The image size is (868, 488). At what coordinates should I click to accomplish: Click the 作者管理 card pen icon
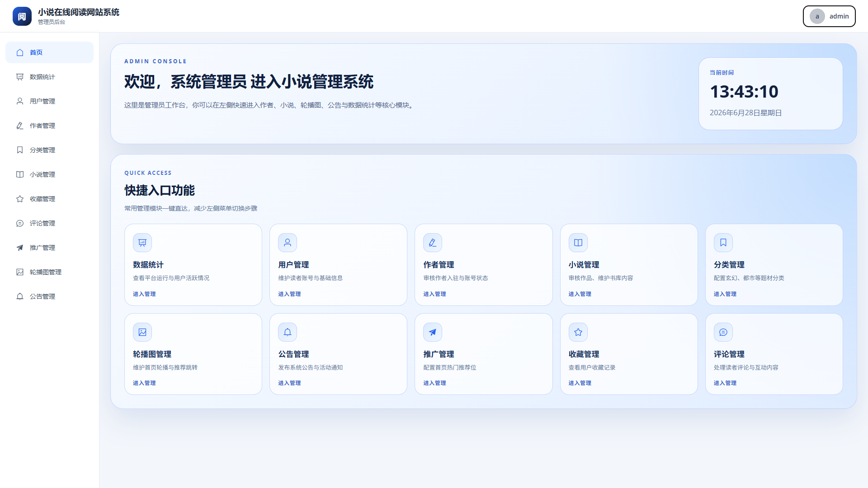click(433, 243)
